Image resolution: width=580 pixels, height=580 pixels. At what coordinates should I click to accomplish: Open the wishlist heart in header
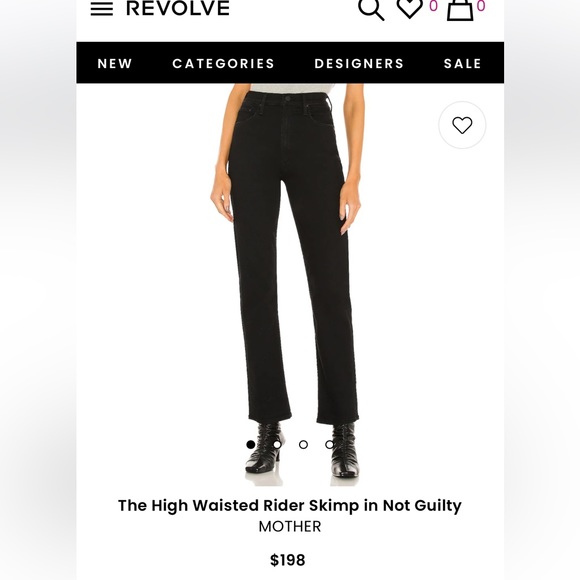click(x=409, y=9)
